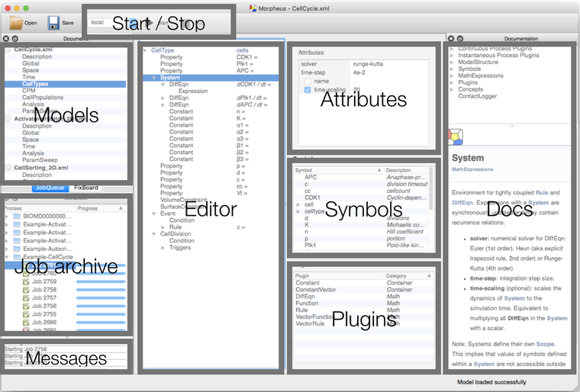This screenshot has height=392, width=580.
Task: Collapse the System node in the editor tree
Action: point(156,77)
